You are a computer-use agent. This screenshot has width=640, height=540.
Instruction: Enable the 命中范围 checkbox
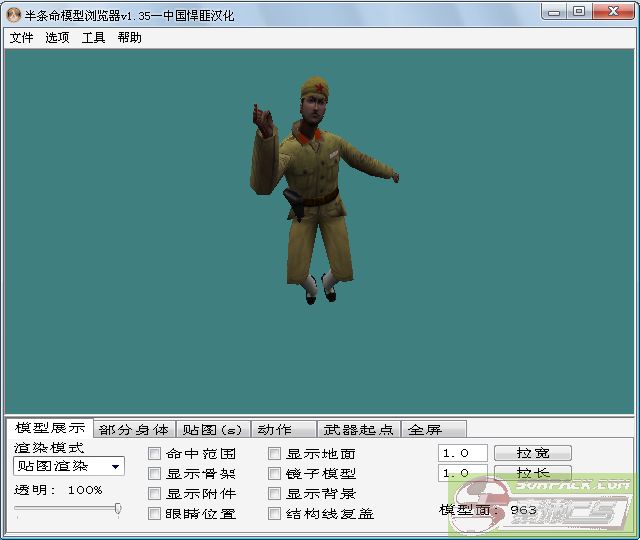pyautogui.click(x=155, y=454)
